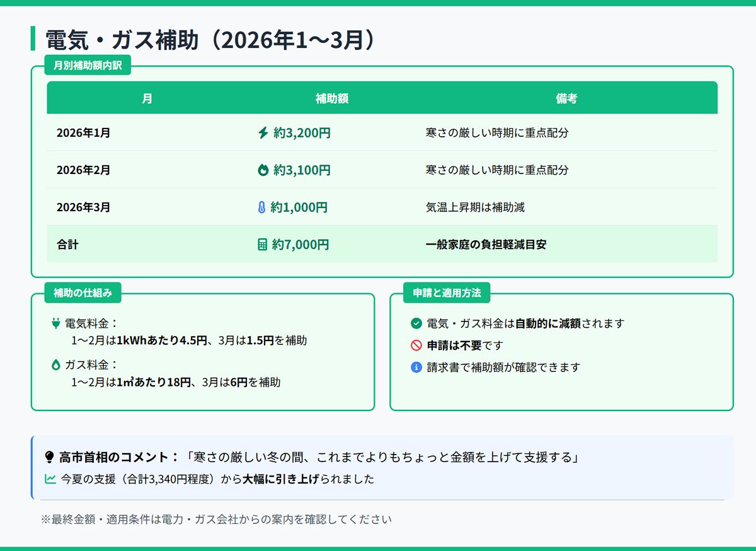Click the calculator icon in the 合計 row

263,245
